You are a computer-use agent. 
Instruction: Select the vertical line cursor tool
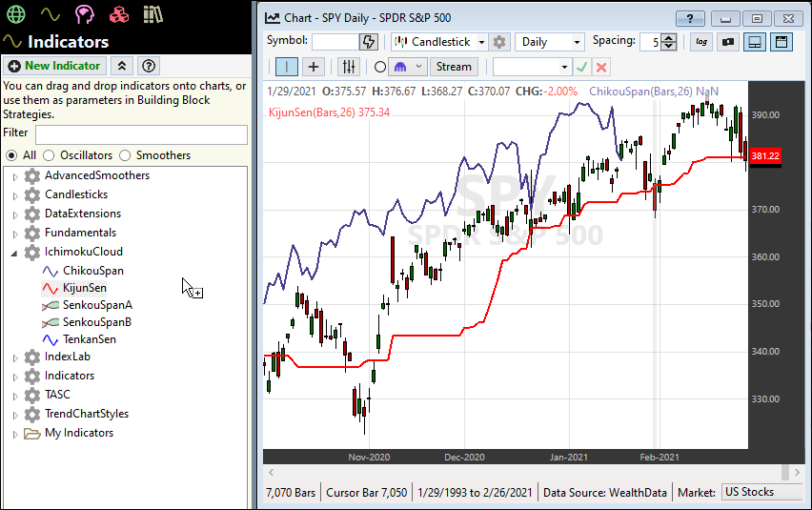pyautogui.click(x=286, y=67)
